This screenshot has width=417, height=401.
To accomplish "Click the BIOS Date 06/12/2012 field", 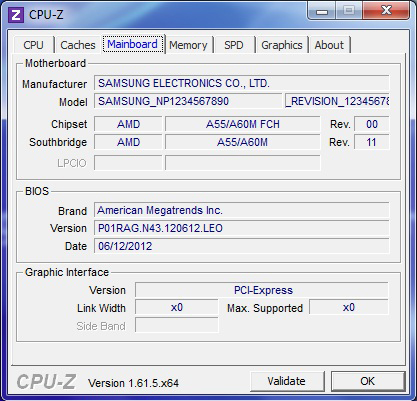I will (242, 246).
